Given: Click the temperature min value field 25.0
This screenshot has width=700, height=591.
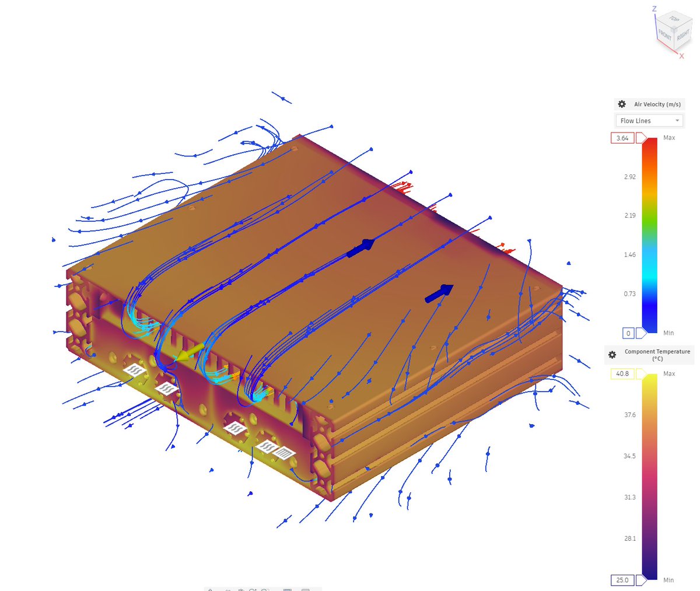Looking at the screenshot, I should (x=622, y=580).
